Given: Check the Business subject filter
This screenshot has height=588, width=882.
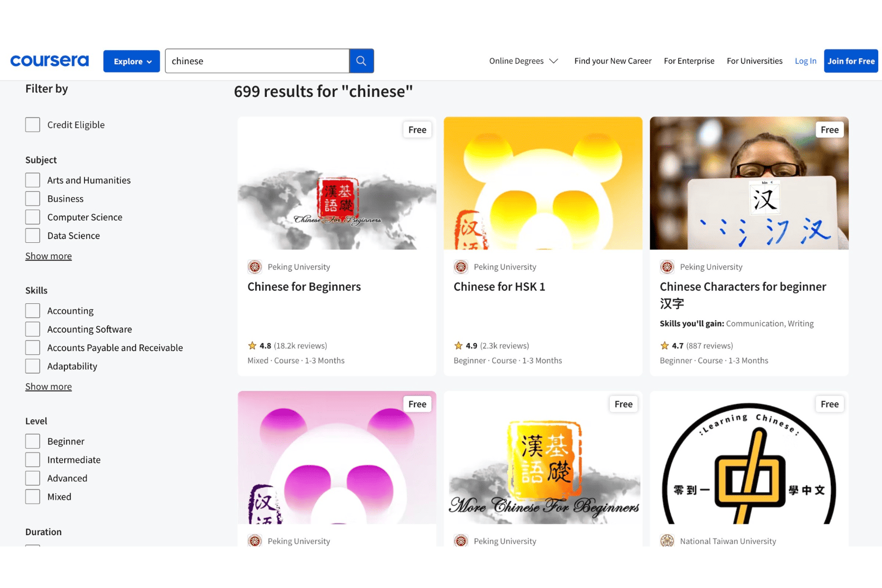Looking at the screenshot, I should tap(33, 199).
